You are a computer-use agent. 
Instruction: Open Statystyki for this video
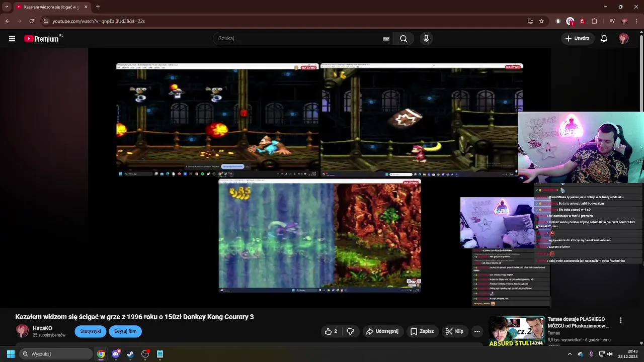(91, 331)
